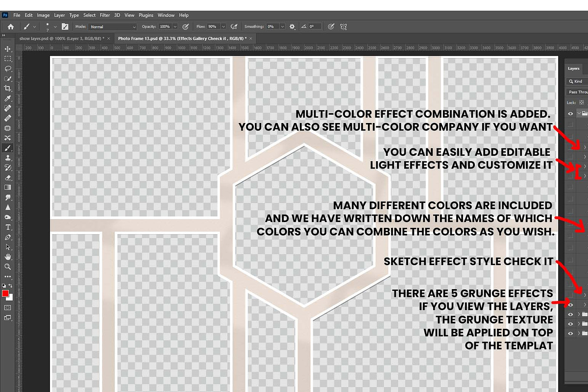
Task: Select the Zoom magnifier tool
Action: tap(7, 267)
